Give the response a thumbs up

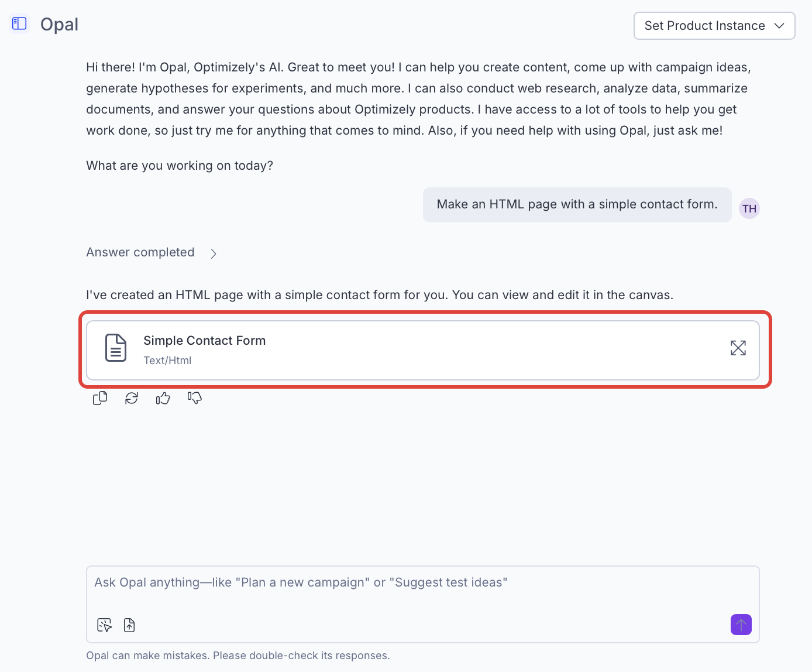163,399
